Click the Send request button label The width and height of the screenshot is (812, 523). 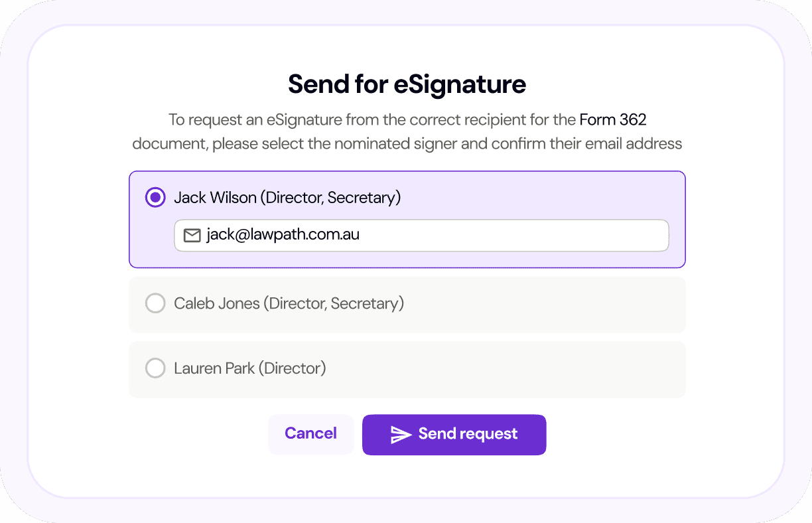click(468, 434)
